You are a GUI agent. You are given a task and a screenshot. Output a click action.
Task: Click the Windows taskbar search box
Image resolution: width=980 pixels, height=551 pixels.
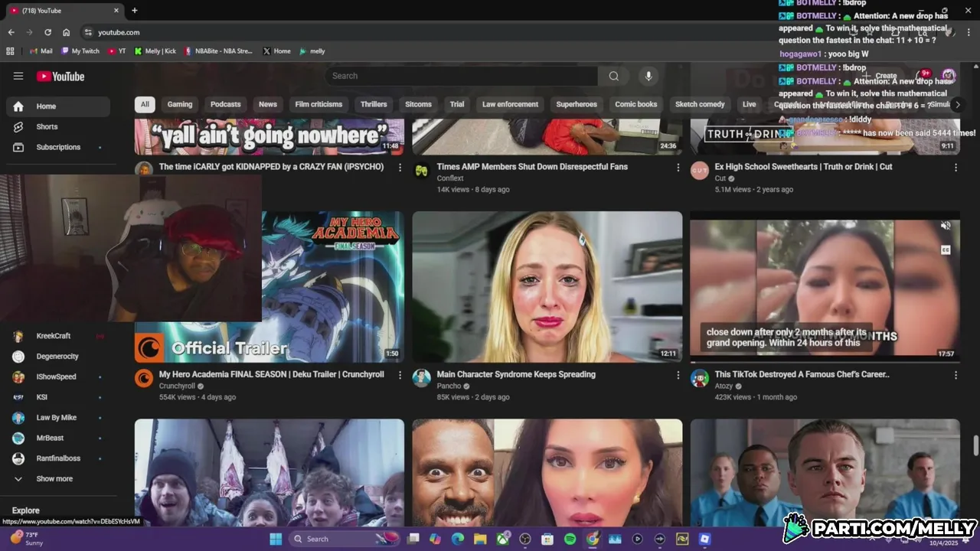pyautogui.click(x=345, y=539)
